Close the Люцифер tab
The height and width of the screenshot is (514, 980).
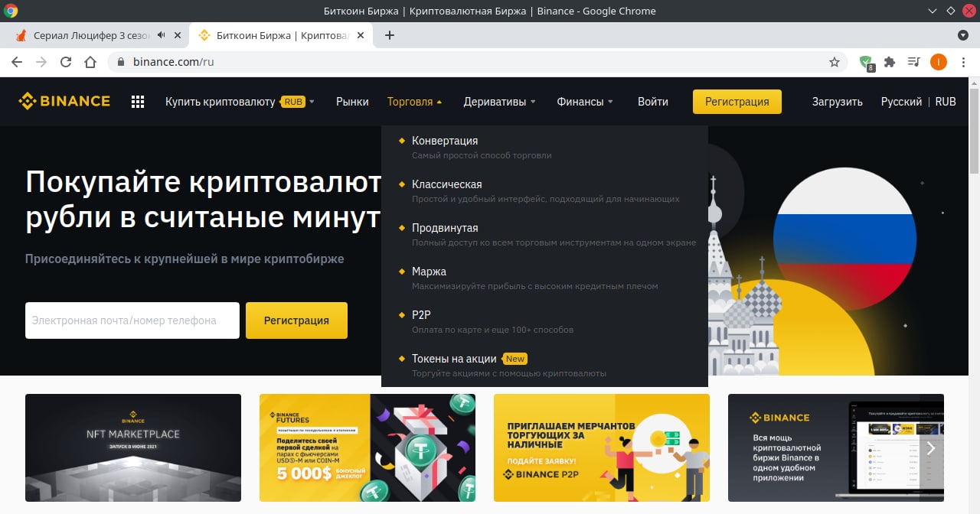click(178, 35)
